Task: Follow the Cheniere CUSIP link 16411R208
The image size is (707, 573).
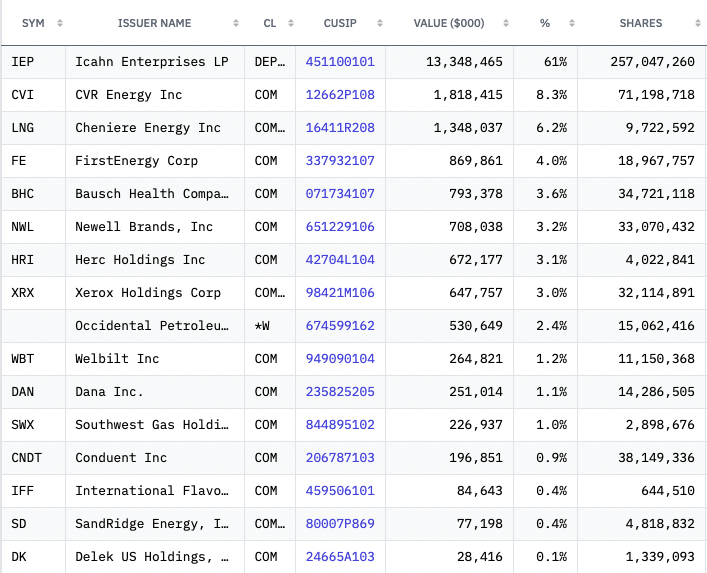Action: point(340,128)
